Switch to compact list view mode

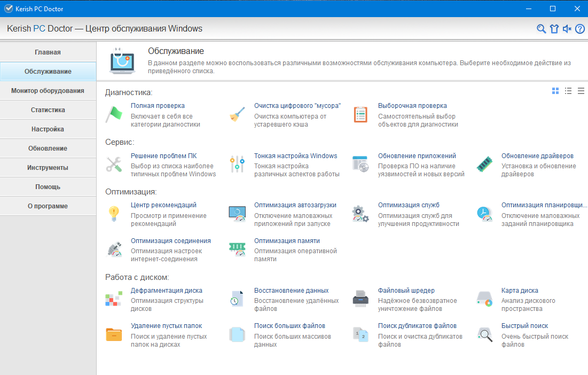581,91
